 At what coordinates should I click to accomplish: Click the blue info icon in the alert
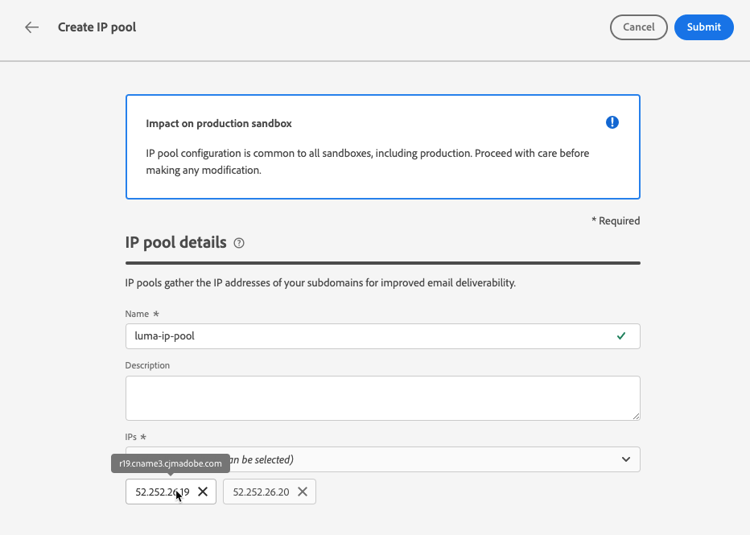(x=612, y=122)
